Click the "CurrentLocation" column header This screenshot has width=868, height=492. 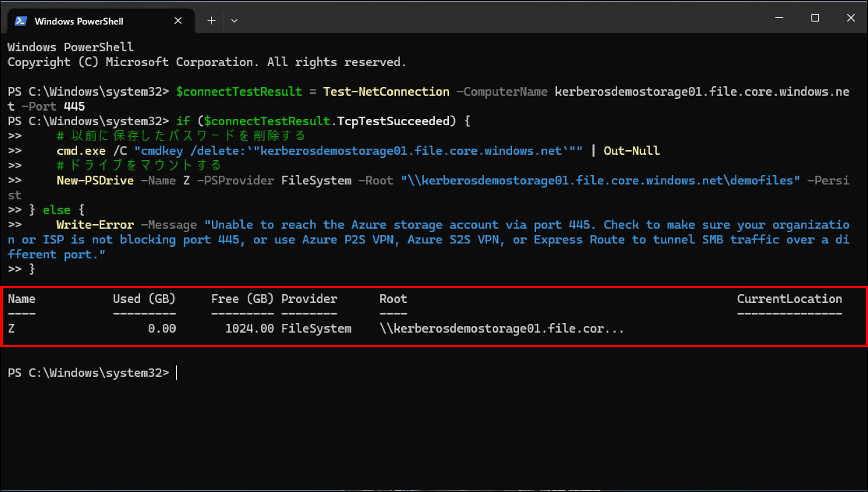[790, 299]
